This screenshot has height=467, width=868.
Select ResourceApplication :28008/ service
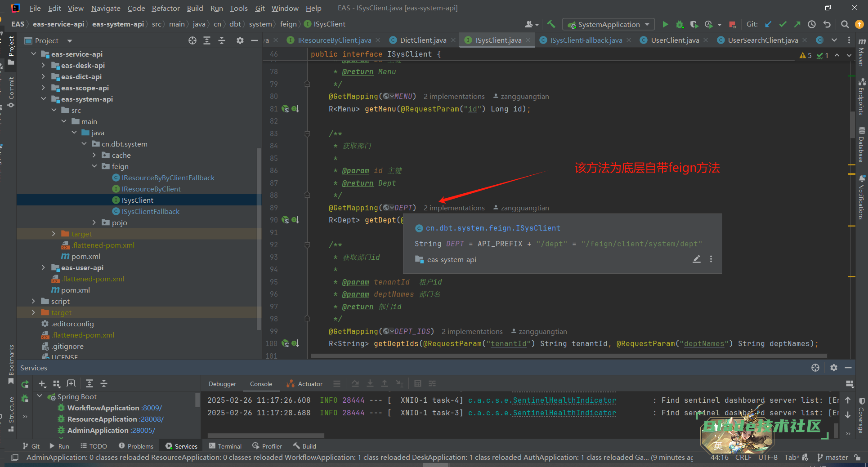[x=115, y=419]
